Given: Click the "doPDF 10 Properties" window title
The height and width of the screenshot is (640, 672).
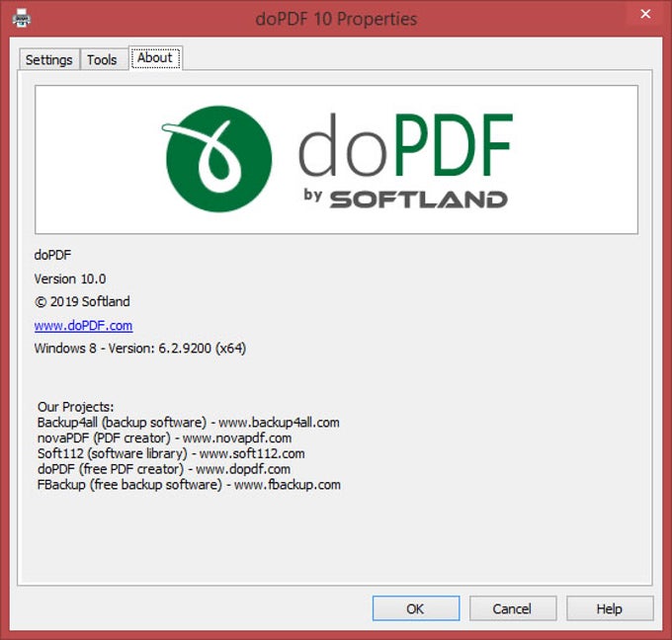Looking at the screenshot, I should 336,19.
